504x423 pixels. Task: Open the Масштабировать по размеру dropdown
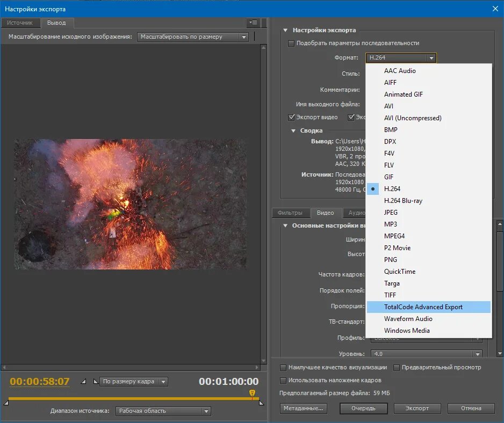(x=192, y=37)
